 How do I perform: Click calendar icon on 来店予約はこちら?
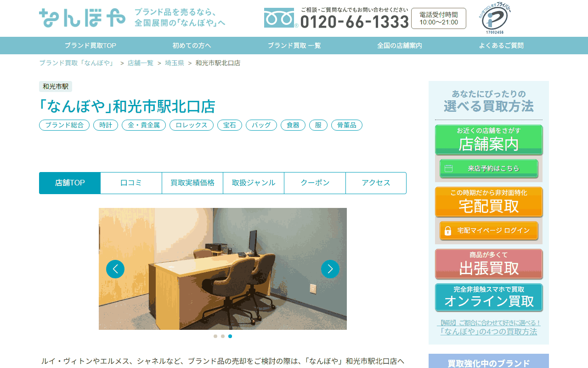pos(449,168)
